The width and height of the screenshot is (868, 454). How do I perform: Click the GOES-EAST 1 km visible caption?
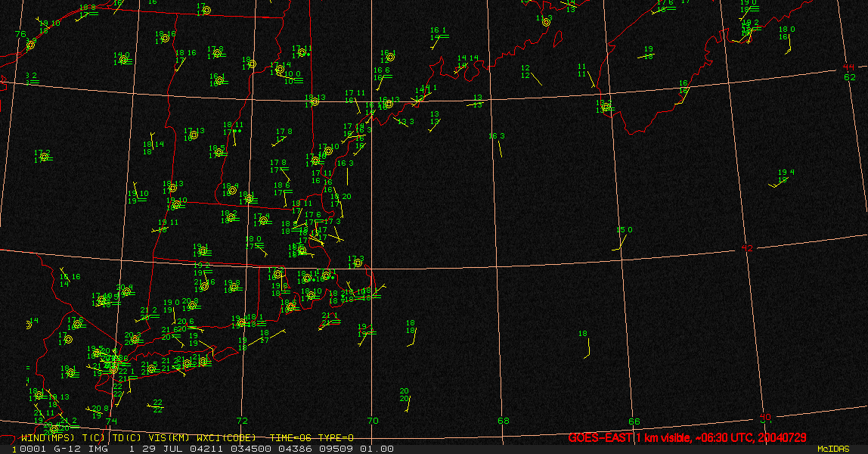tap(687, 438)
